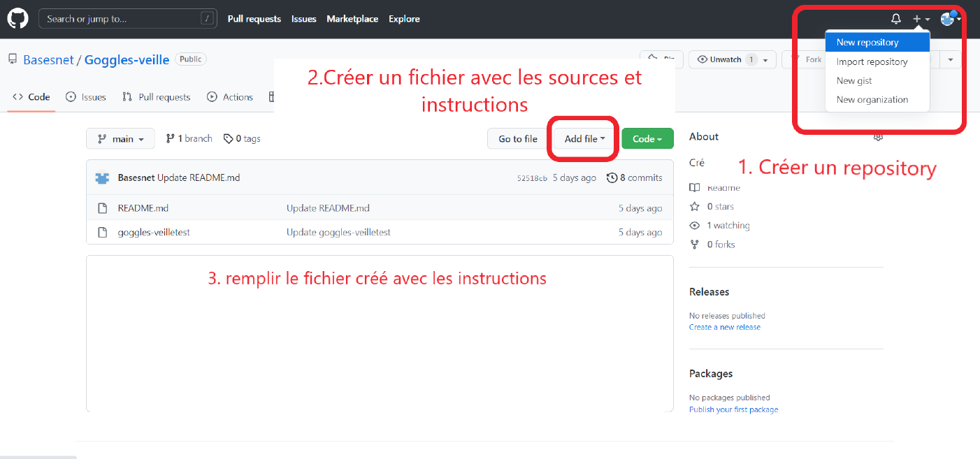Expand the green Code dropdown

tap(647, 139)
